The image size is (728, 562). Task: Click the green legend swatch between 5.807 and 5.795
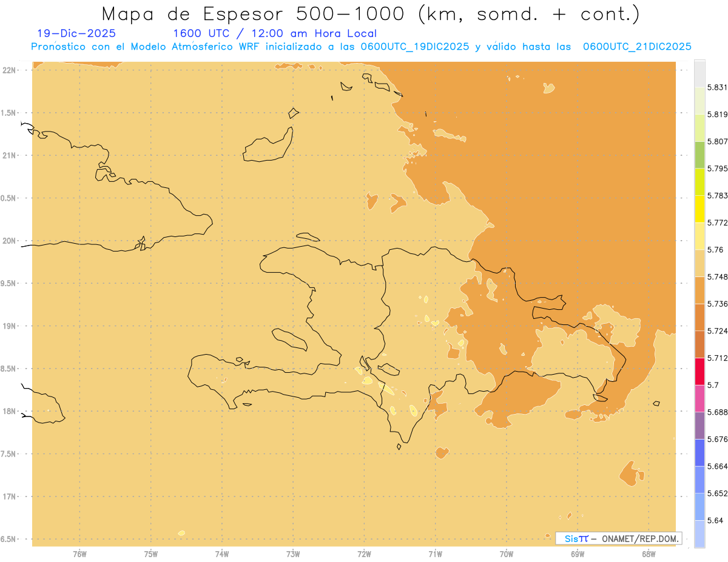pyautogui.click(x=699, y=155)
